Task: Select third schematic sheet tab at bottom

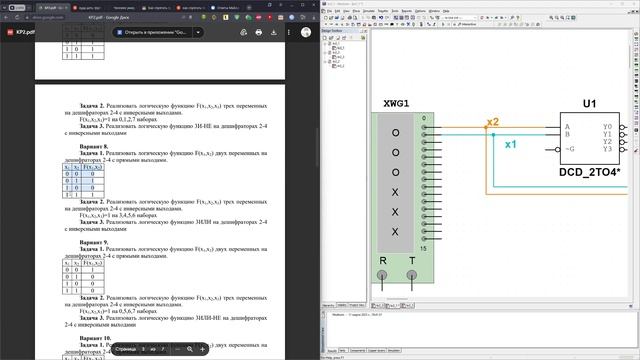Action: pos(407,305)
